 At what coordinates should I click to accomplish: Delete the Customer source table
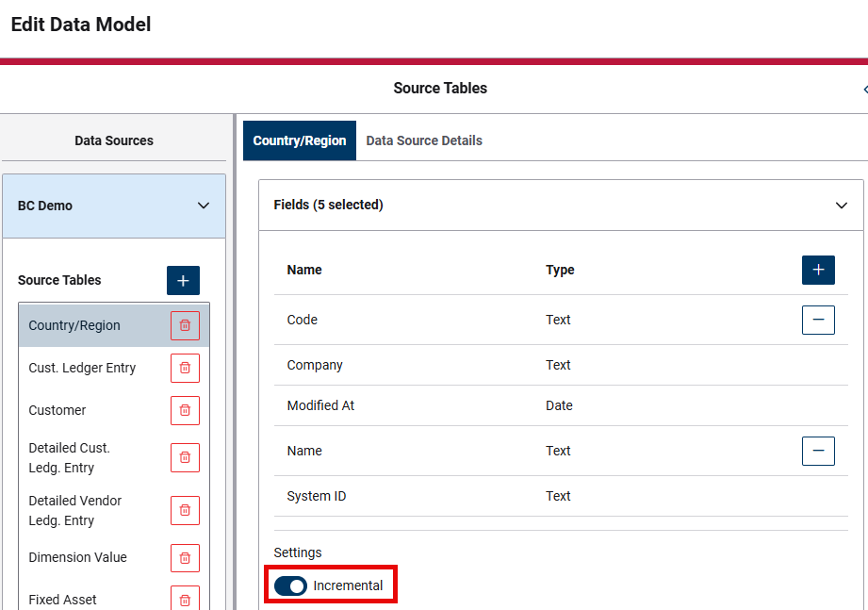click(185, 410)
